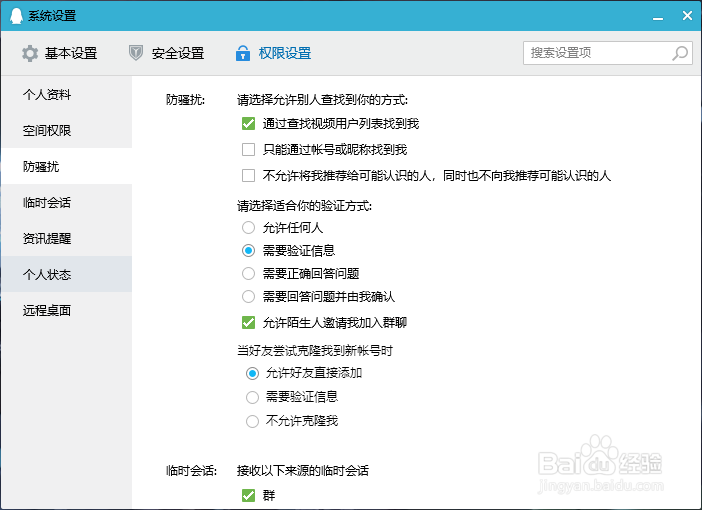Viewport: 702px width, 510px height.
Task: Check 不允许将我推荐给可能认识的人 option
Action: click(248, 176)
